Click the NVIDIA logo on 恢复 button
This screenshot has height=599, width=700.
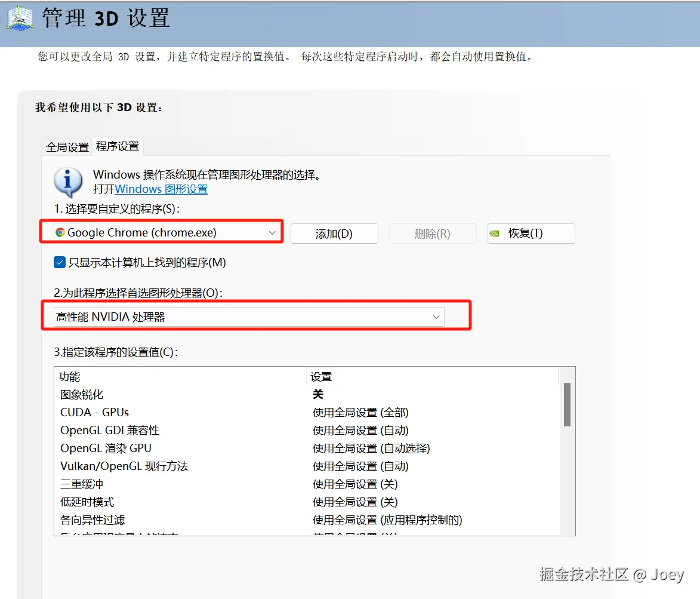[494, 233]
